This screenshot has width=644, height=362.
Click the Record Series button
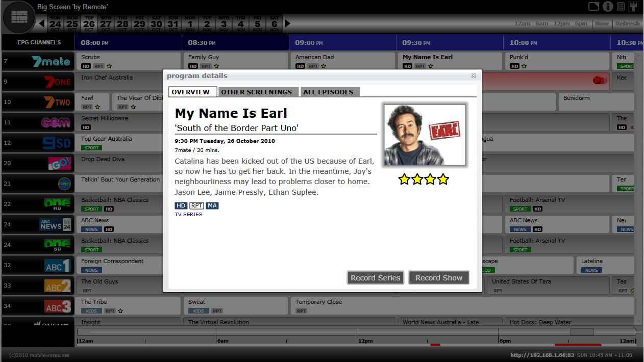tap(376, 278)
